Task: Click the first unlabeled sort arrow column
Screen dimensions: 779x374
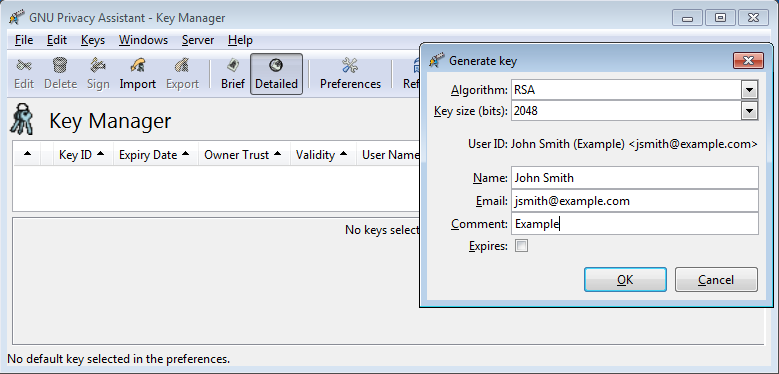Action: [27, 154]
